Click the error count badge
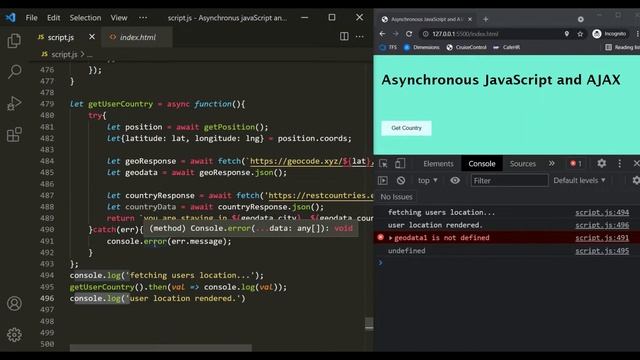 tap(576, 164)
